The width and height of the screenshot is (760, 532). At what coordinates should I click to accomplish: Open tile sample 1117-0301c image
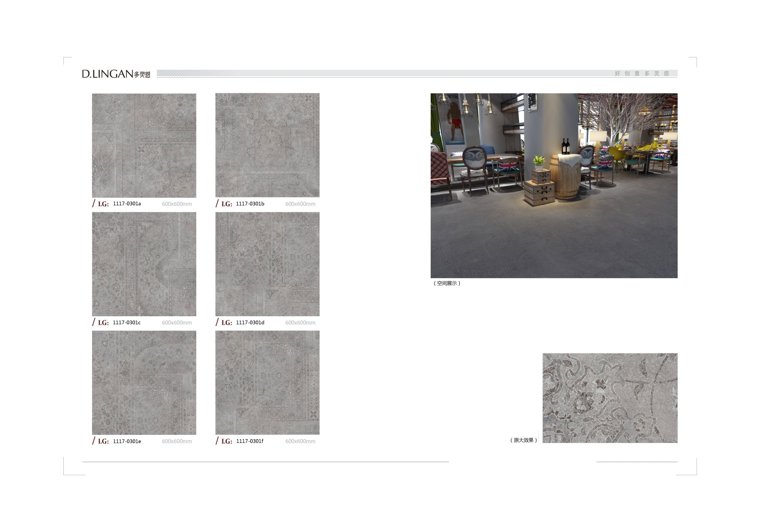pyautogui.click(x=144, y=264)
